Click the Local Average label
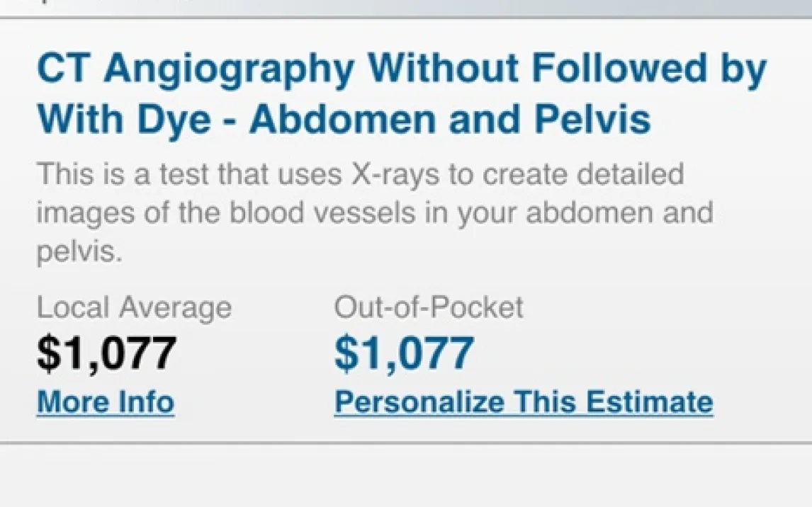Viewport: 812px width, 507px height. tap(134, 308)
